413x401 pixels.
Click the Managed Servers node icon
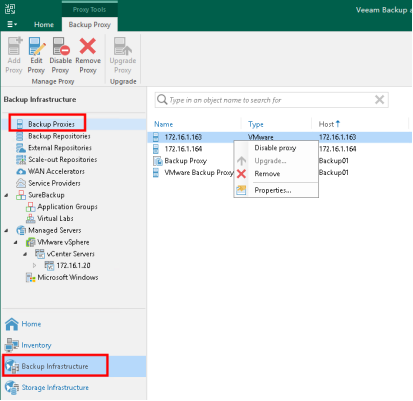pyautogui.click(x=21, y=230)
